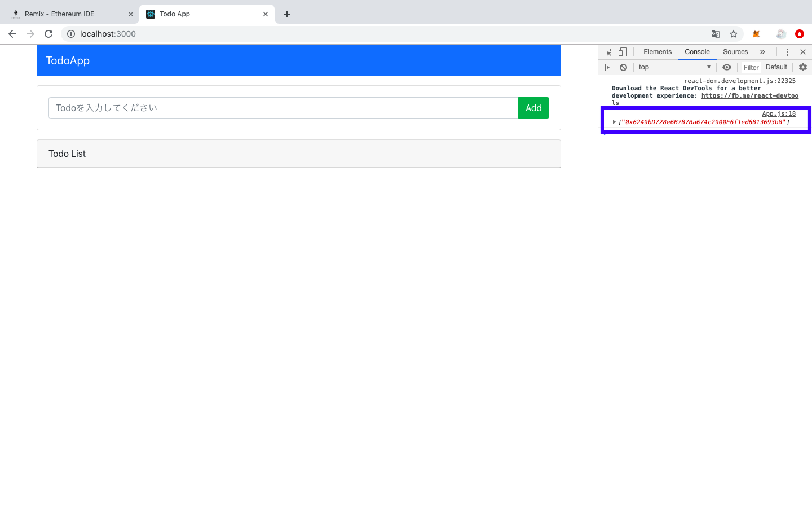Image resolution: width=812 pixels, height=508 pixels.
Task: Toggle the console sidebar panel
Action: click(607, 67)
